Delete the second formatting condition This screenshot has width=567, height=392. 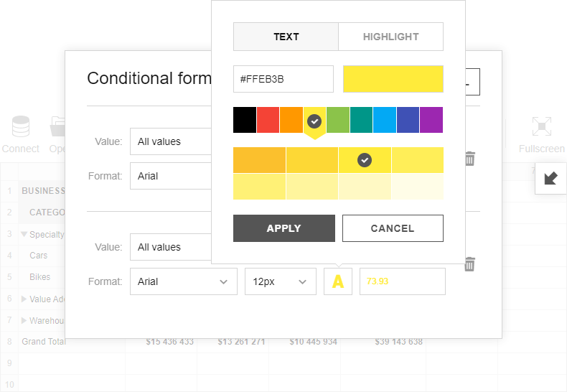[x=469, y=264]
